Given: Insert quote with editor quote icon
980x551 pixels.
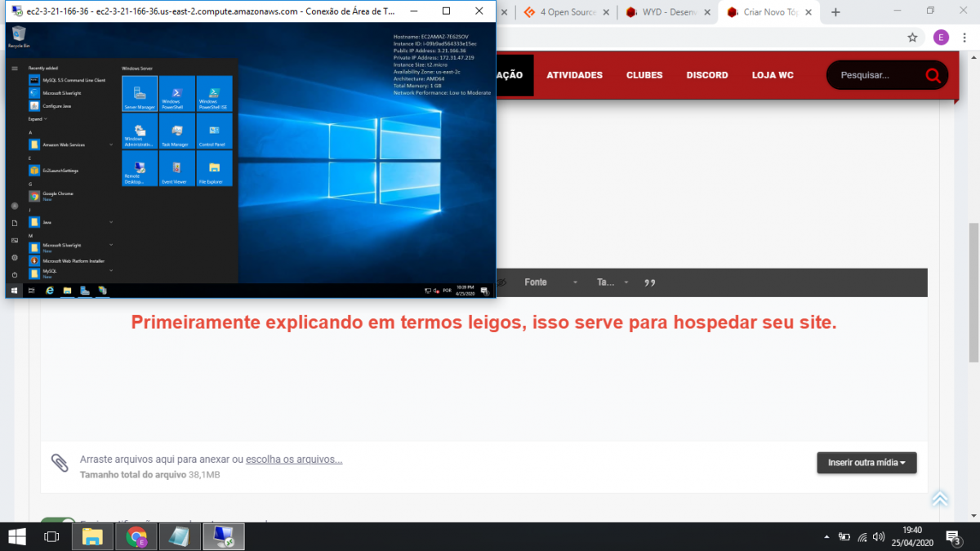Looking at the screenshot, I should [x=651, y=282].
